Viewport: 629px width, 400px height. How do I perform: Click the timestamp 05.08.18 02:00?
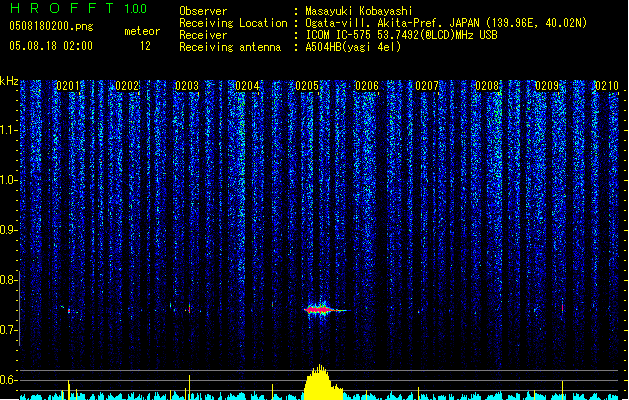pyautogui.click(x=51, y=46)
